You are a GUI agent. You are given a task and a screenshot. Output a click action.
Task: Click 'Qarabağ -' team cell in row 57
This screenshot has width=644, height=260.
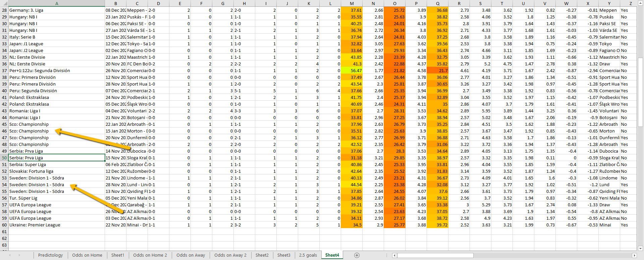[137, 205]
